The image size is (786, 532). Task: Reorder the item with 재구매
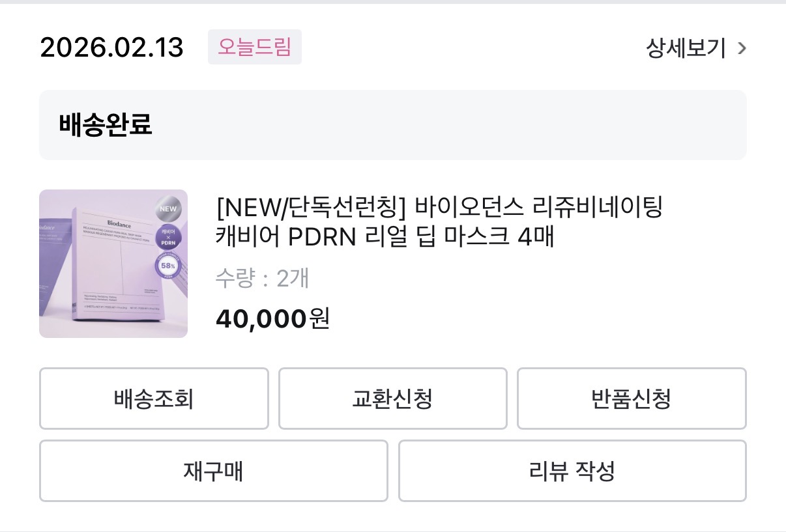click(213, 471)
